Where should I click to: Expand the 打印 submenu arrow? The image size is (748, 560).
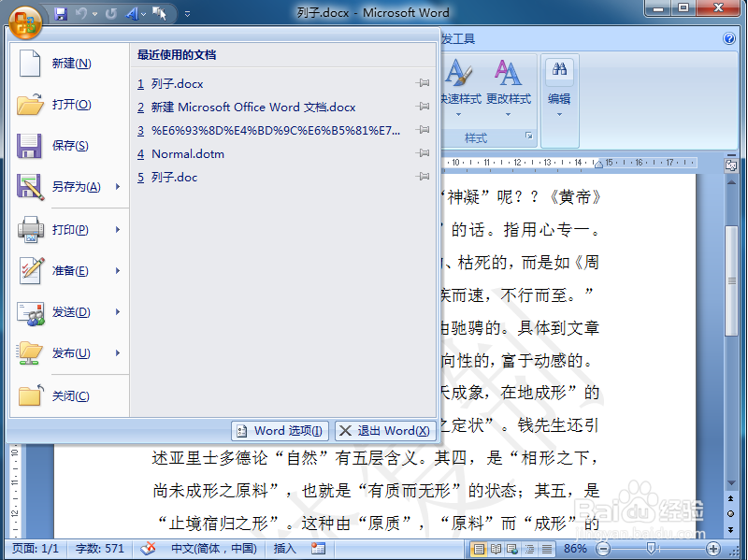(x=118, y=230)
